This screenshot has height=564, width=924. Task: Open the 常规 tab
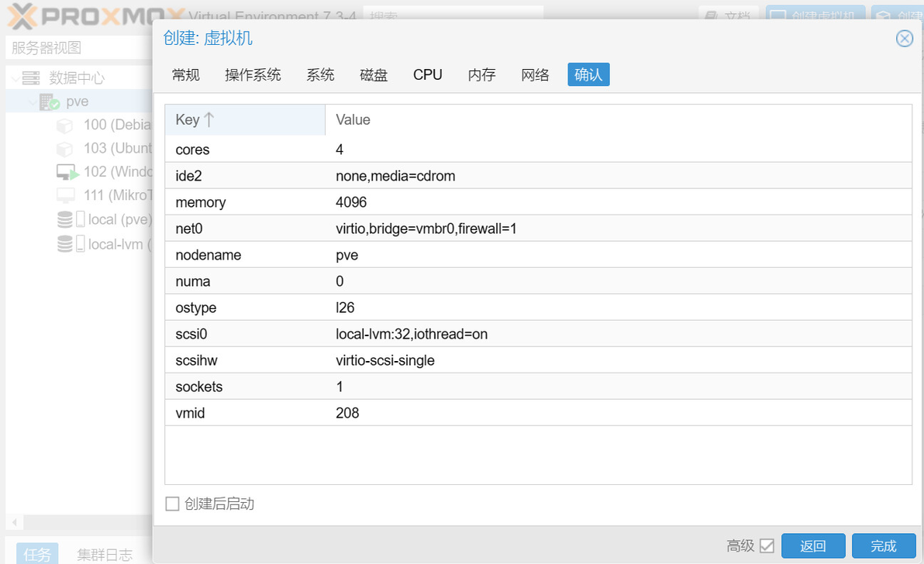tap(185, 75)
